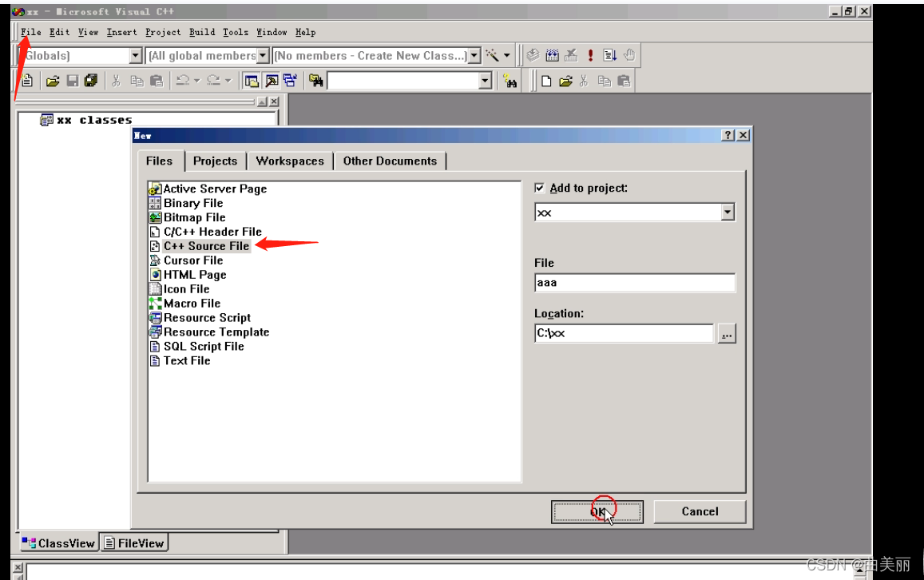The image size is (924, 580).
Task: Open the All global members filter dropdown
Action: coord(264,55)
